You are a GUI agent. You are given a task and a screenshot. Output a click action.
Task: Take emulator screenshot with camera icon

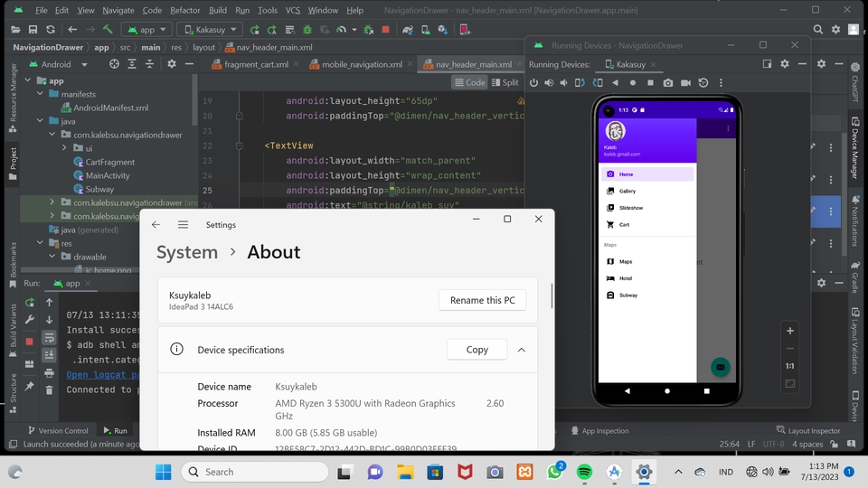click(x=667, y=82)
